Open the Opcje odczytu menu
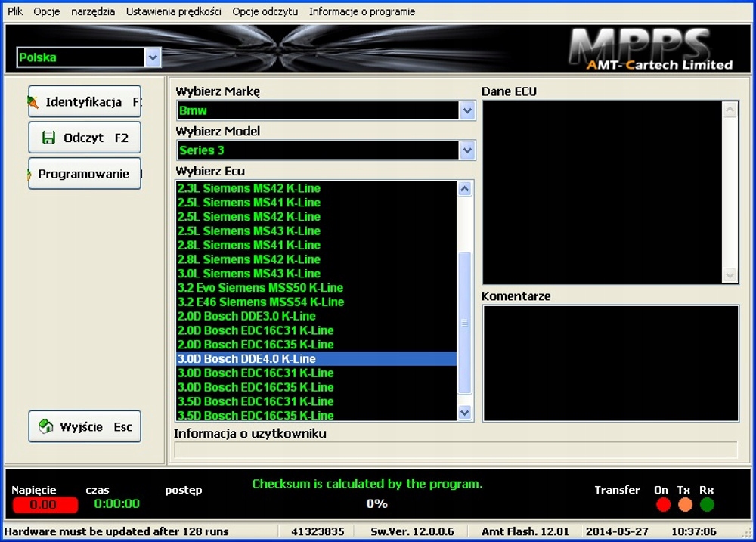The width and height of the screenshot is (756, 542). (265, 11)
